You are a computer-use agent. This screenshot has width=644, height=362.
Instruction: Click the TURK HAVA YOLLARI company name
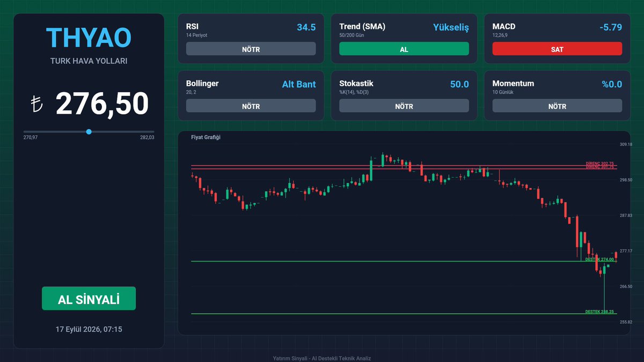pyautogui.click(x=89, y=61)
